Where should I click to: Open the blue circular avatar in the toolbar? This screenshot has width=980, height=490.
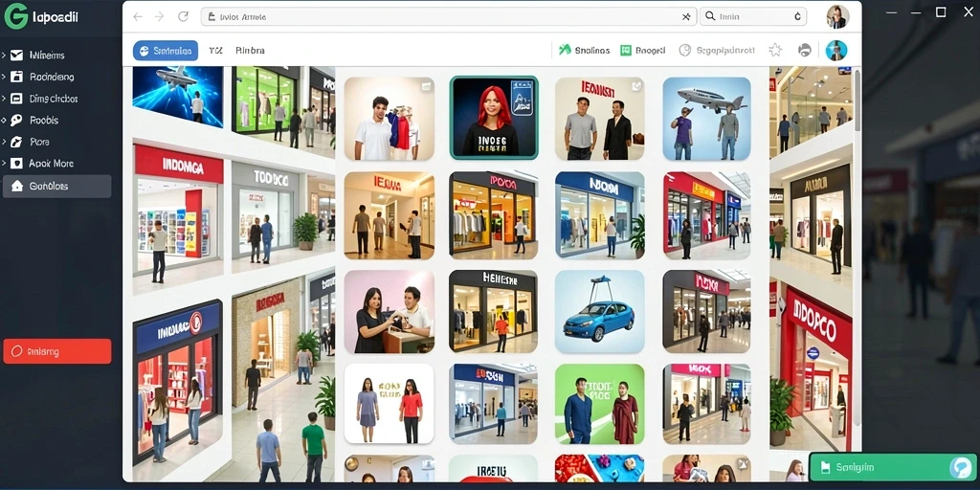coord(836,50)
